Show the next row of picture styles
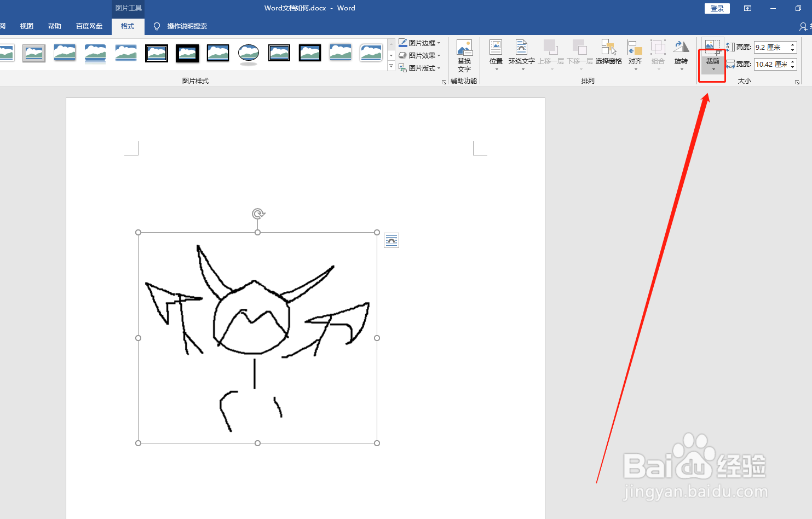Image resolution: width=812 pixels, height=519 pixels. point(391,55)
